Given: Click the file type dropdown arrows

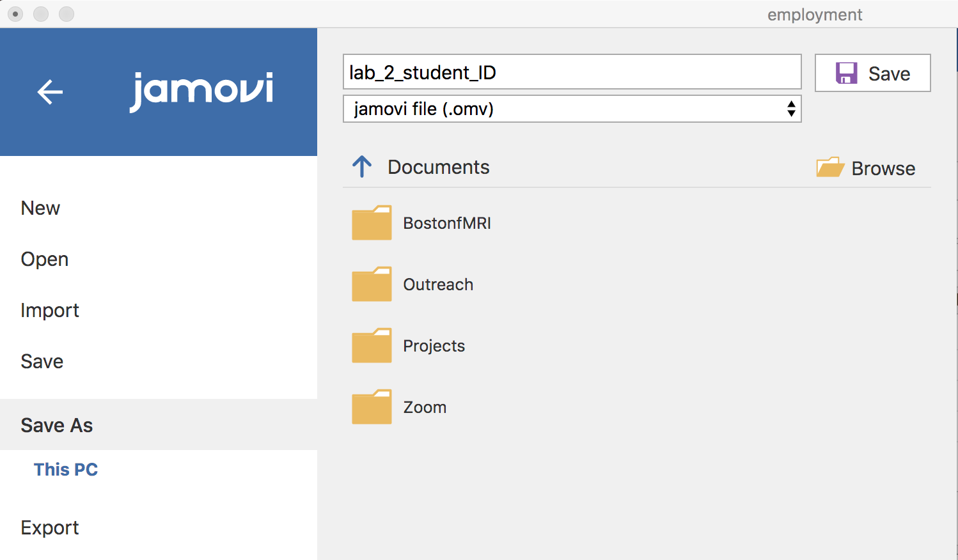Looking at the screenshot, I should (791, 109).
